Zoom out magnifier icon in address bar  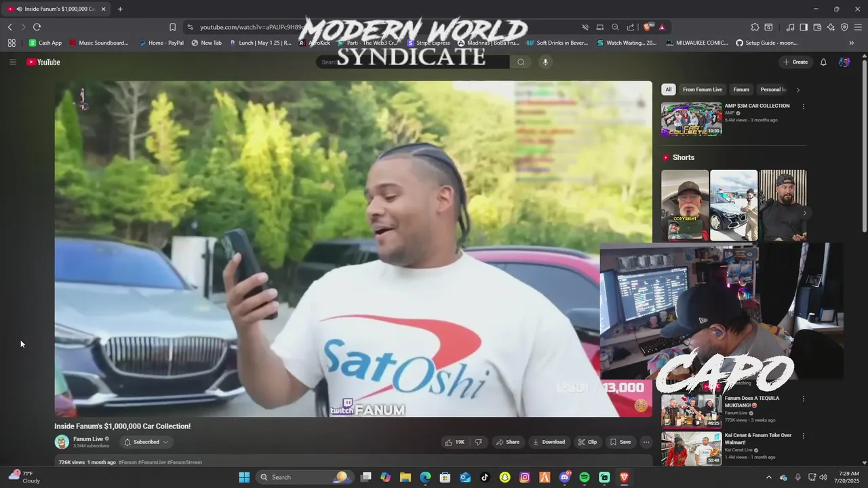615,27
